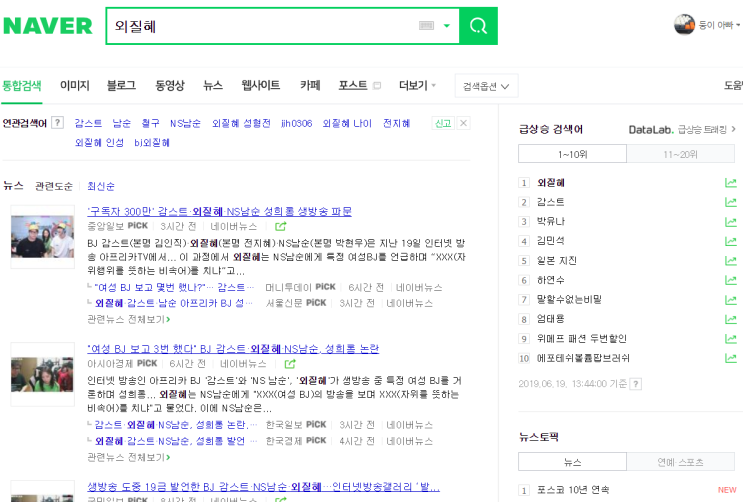
Task: Expand the search autocomplete dropdown arrow
Action: click(x=446, y=26)
